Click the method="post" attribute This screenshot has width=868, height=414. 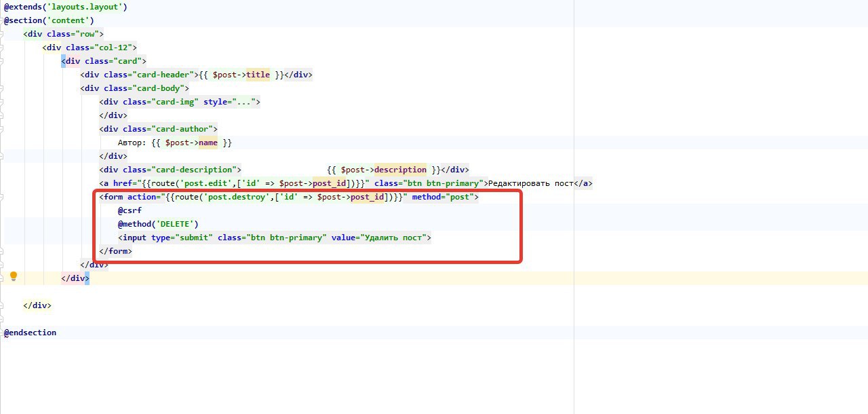point(443,197)
